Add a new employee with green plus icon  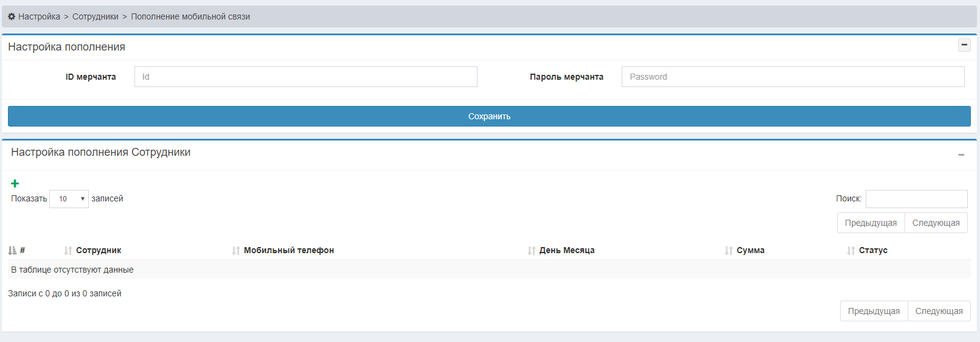click(x=15, y=183)
